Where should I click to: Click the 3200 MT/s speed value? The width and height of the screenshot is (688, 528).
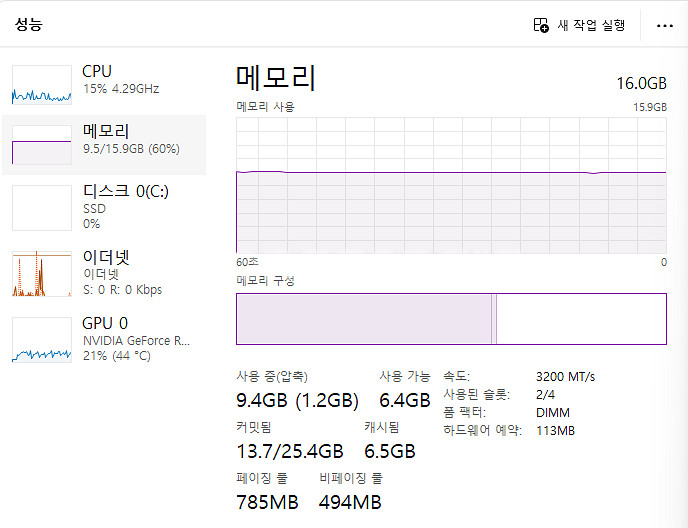tap(566, 377)
